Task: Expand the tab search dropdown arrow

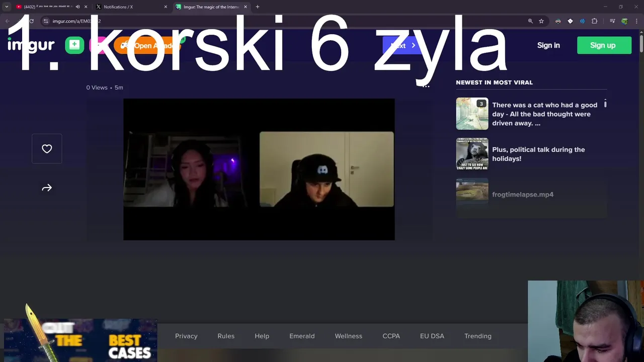Action: 7,7
